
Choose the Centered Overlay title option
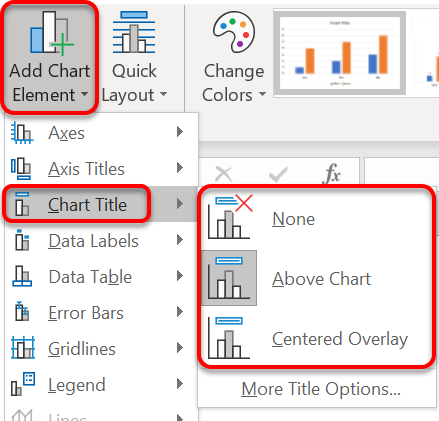pos(316,338)
